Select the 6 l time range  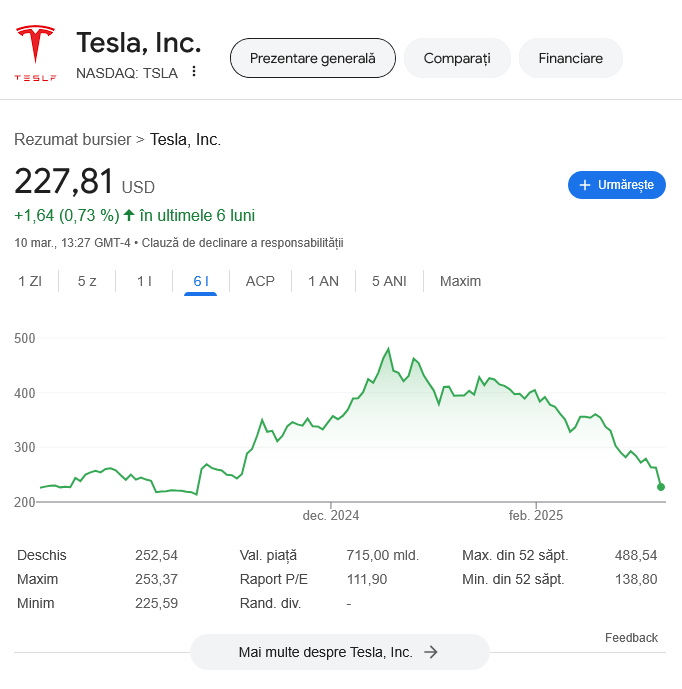point(201,281)
